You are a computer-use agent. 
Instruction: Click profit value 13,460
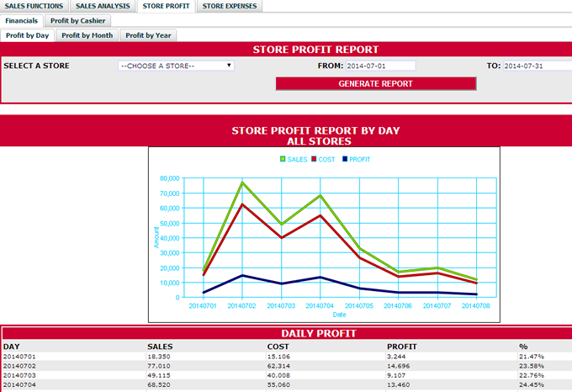point(399,385)
